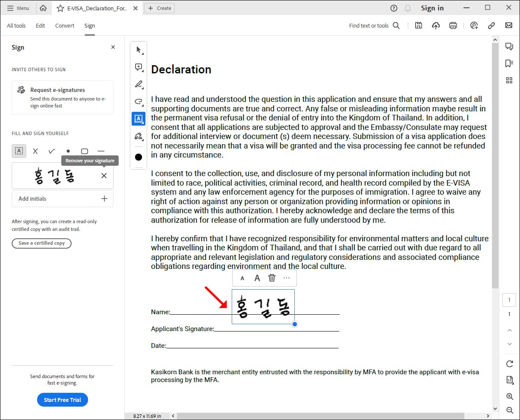Click Add initials
Screen dimensions: 520x420
point(32,199)
